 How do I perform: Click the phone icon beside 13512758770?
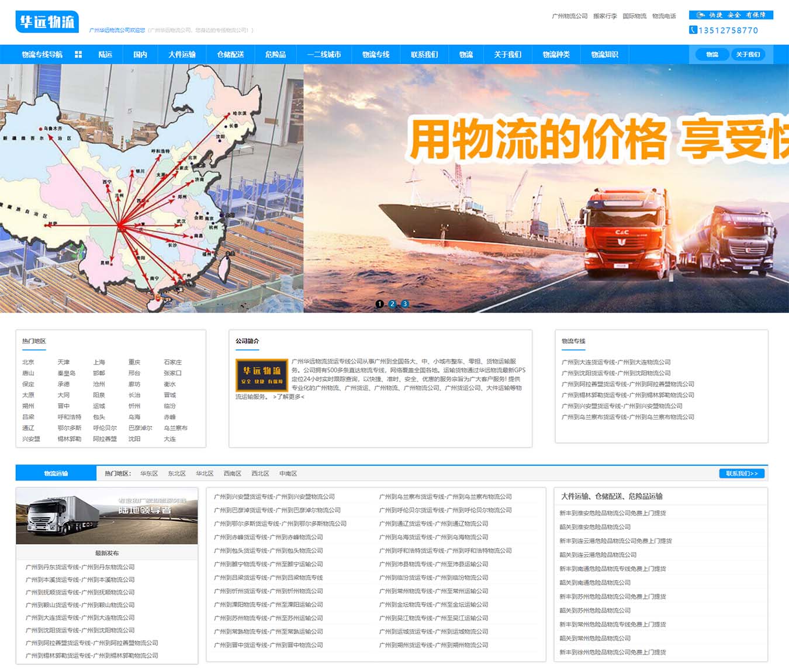tap(693, 31)
